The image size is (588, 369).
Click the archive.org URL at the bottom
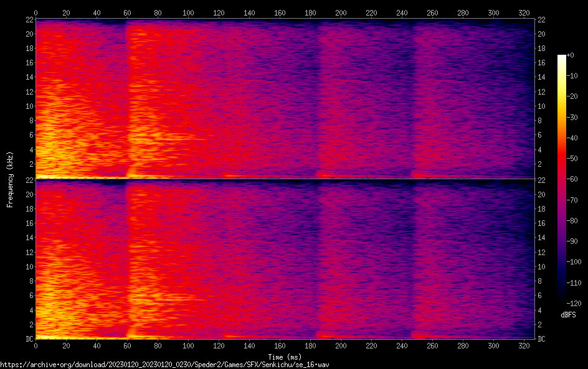pos(164,364)
